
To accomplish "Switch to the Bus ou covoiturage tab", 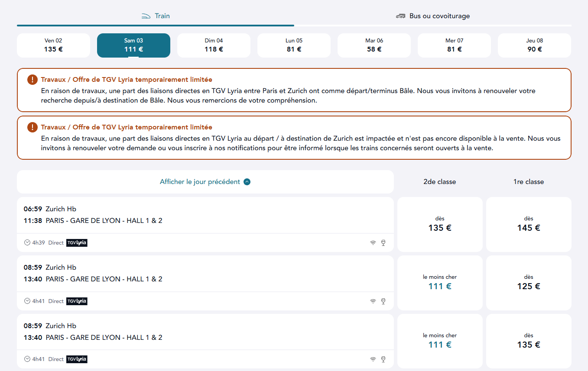I will 433,16.
